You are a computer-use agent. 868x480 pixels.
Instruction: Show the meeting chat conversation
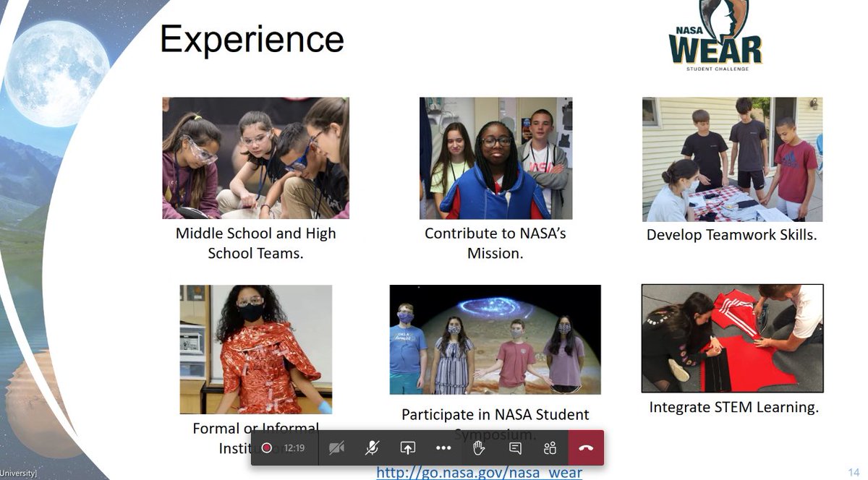pos(515,448)
